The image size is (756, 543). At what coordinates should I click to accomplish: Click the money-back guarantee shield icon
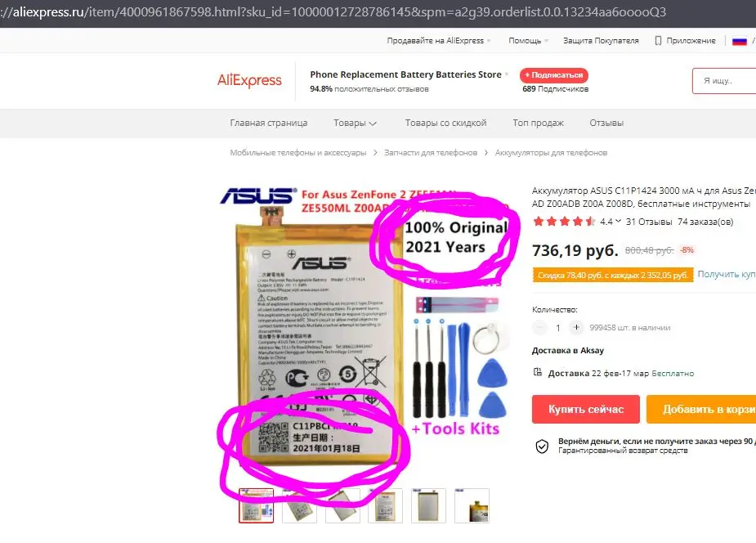pyautogui.click(x=542, y=446)
